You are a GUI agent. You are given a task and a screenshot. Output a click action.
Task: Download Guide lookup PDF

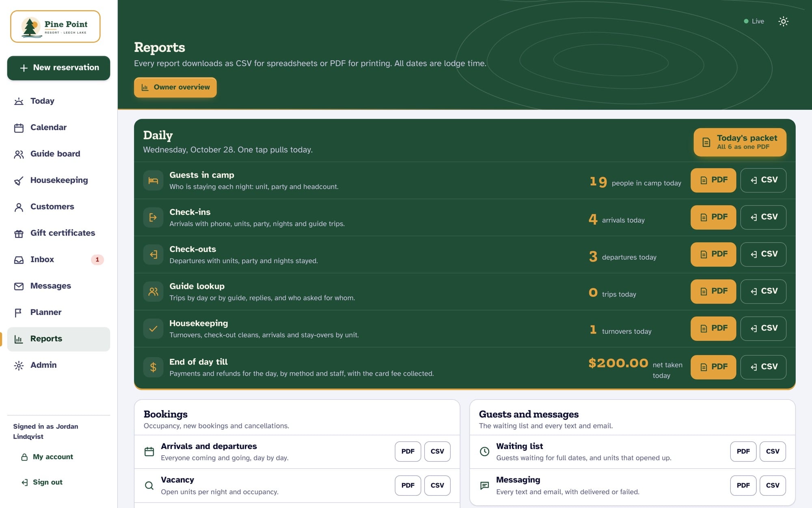click(x=713, y=291)
